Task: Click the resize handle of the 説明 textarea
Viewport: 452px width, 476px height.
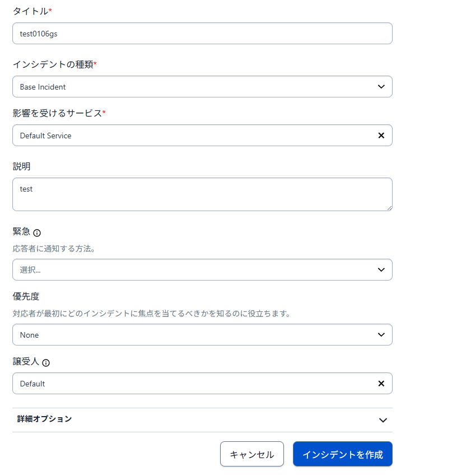Action: point(389,208)
